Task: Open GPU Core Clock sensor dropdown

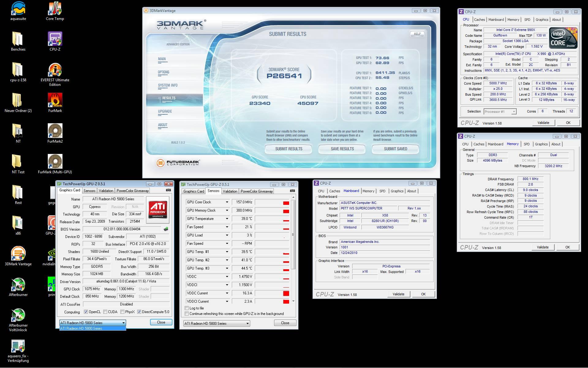Action: click(227, 202)
